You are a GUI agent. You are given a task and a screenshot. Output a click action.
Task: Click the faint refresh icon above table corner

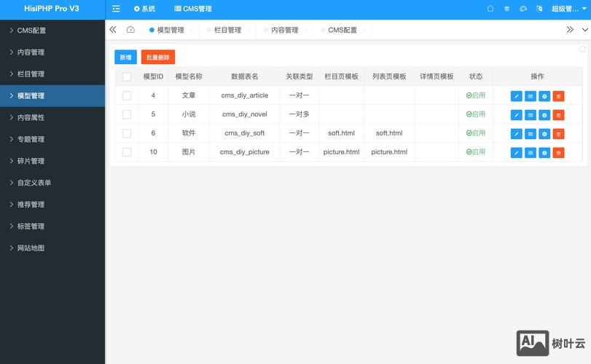click(x=583, y=50)
